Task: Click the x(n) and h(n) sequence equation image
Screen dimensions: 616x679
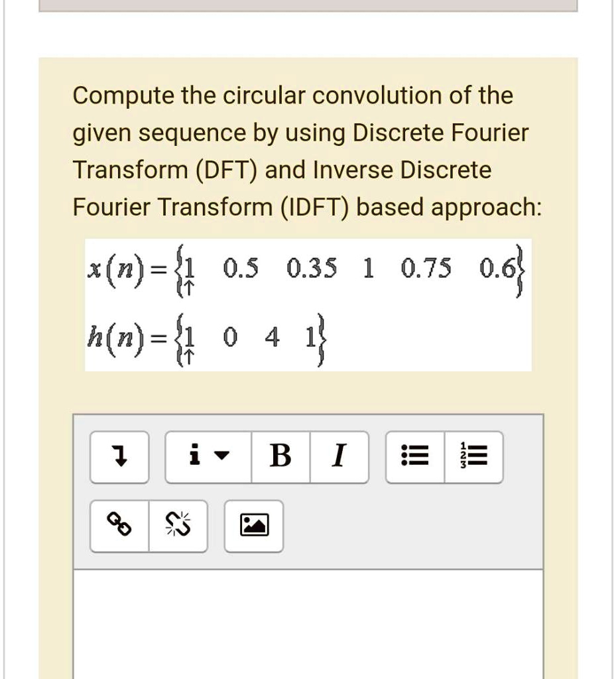Action: pyautogui.click(x=308, y=305)
